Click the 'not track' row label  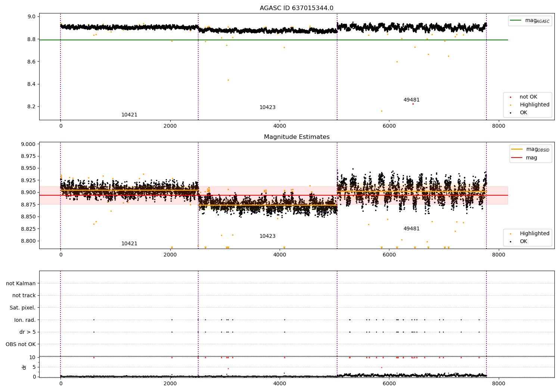click(x=24, y=296)
